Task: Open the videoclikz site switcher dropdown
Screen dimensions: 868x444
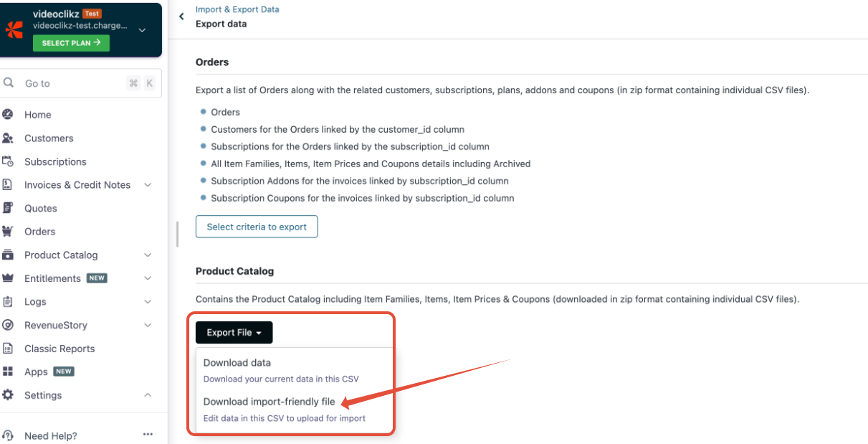Action: [x=142, y=30]
